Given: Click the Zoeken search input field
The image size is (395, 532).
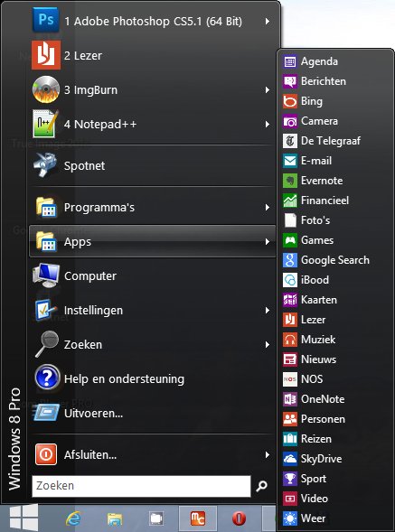Looking at the screenshot, I should click(141, 486).
